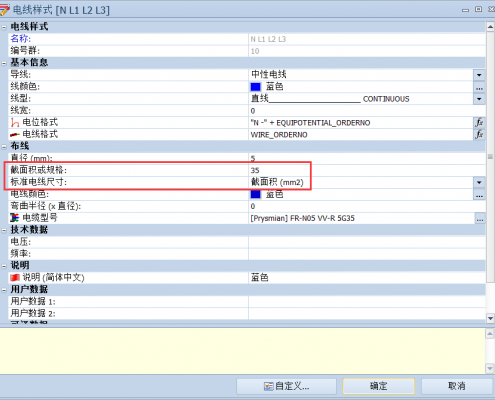Click the 电位格式 row icon

point(15,123)
